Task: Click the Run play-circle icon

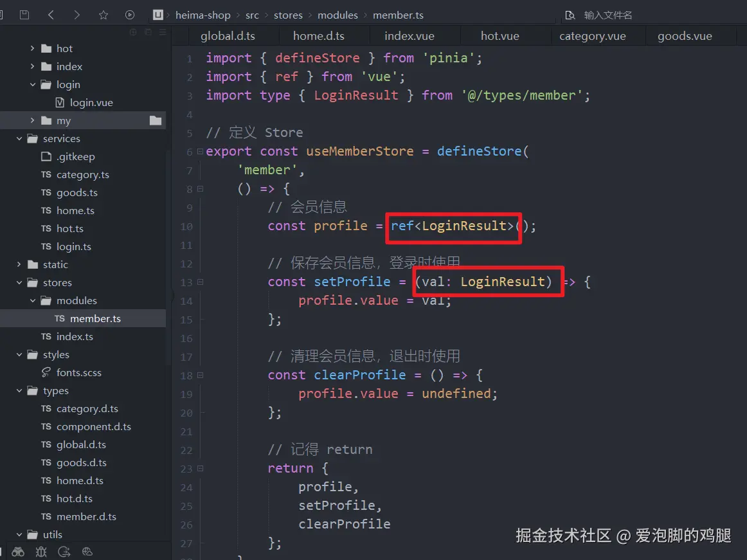Action: [130, 15]
